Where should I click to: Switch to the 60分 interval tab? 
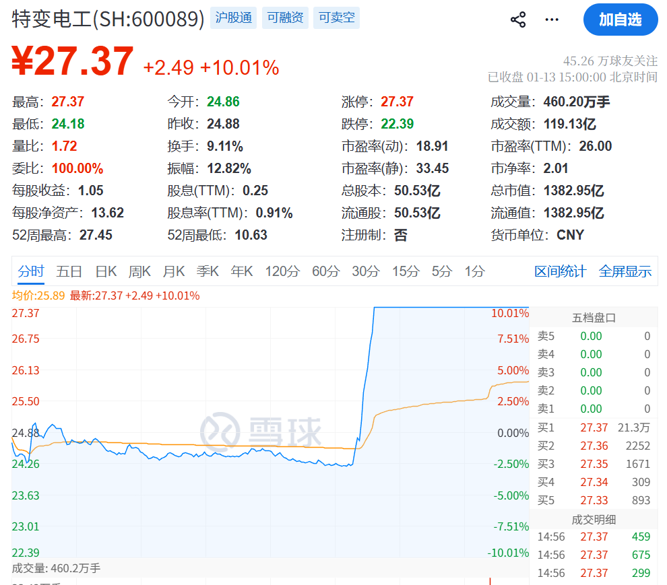coord(326,271)
